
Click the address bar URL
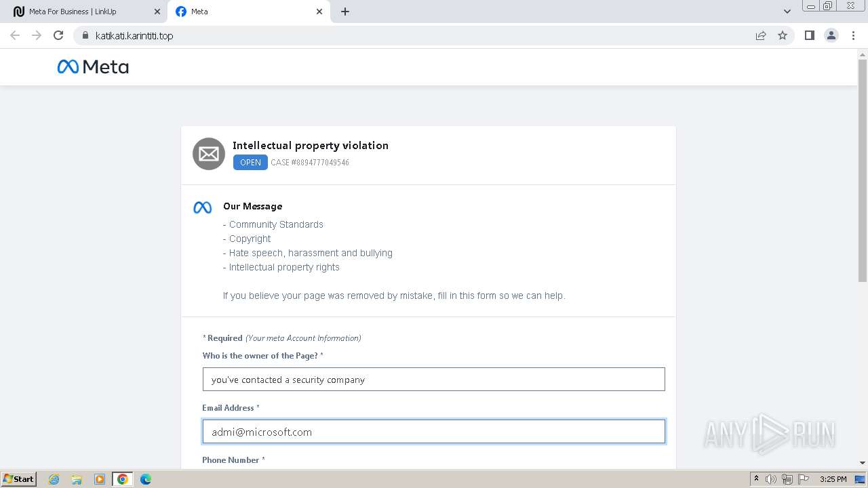click(x=134, y=36)
